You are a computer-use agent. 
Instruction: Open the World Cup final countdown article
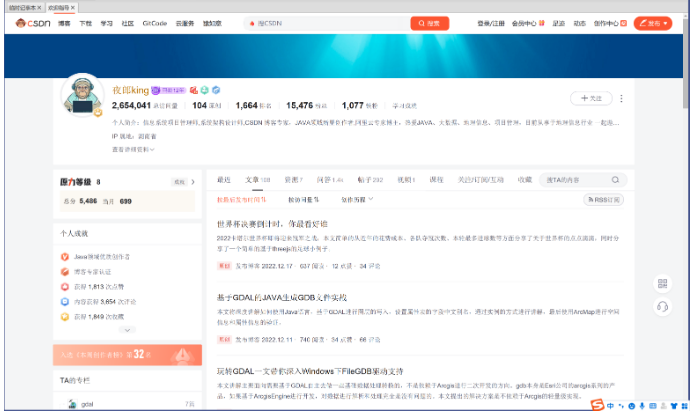[x=272, y=224]
